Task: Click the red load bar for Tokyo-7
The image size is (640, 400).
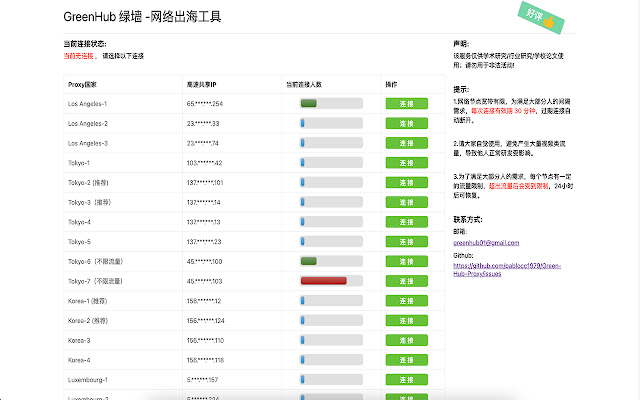Action: [323, 281]
